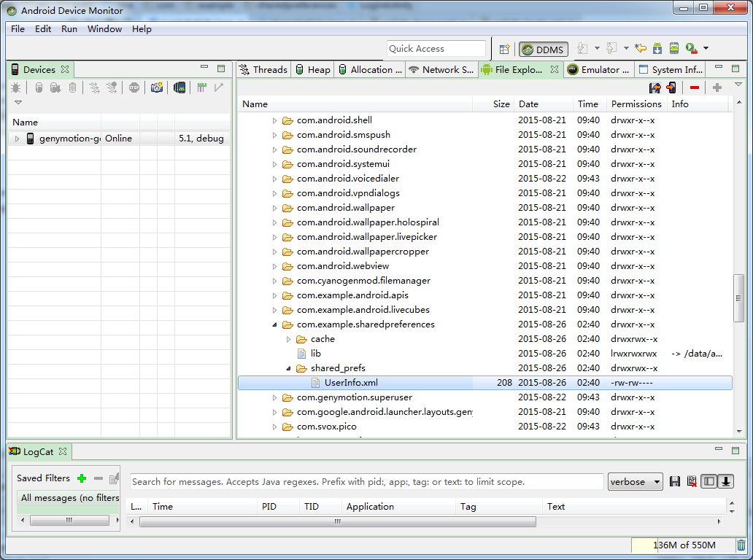The width and height of the screenshot is (753, 560).
Task: Switch to the System Information tab
Action: [671, 69]
